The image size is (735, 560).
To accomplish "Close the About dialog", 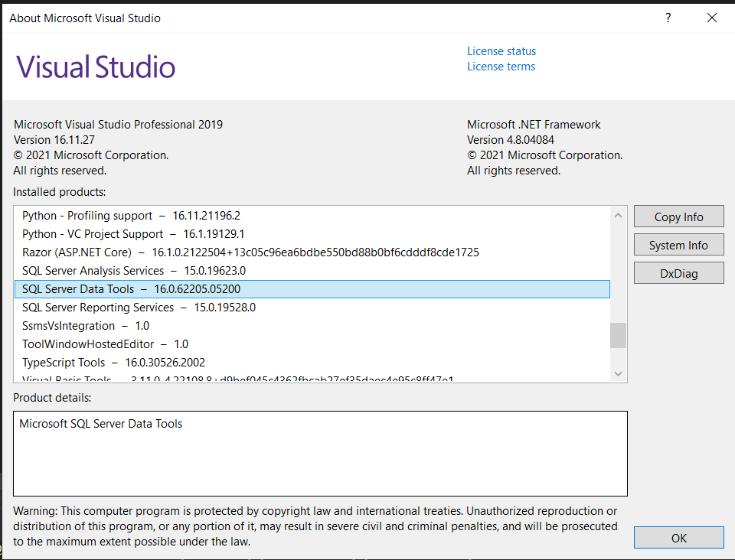I will coord(711,18).
